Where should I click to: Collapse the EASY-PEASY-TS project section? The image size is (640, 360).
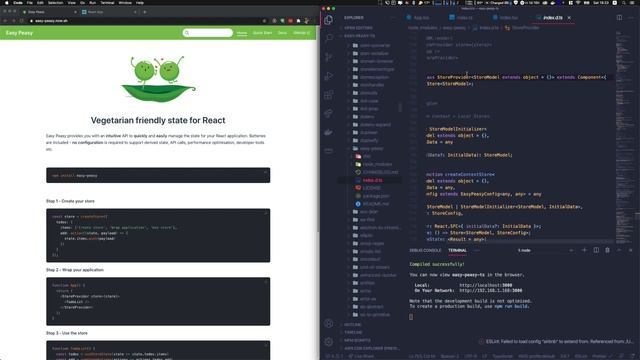[x=359, y=36]
